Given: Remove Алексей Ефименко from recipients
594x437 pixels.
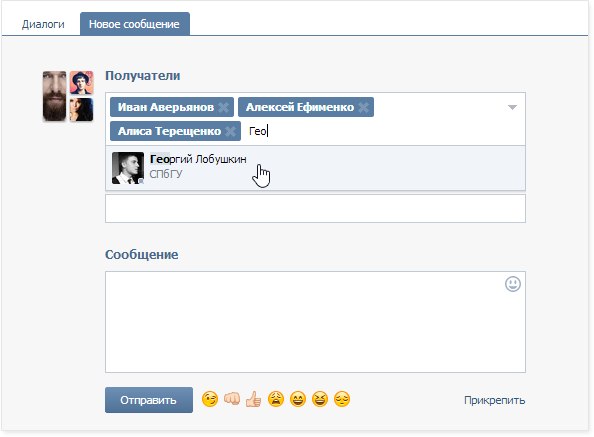Looking at the screenshot, I should [x=363, y=108].
